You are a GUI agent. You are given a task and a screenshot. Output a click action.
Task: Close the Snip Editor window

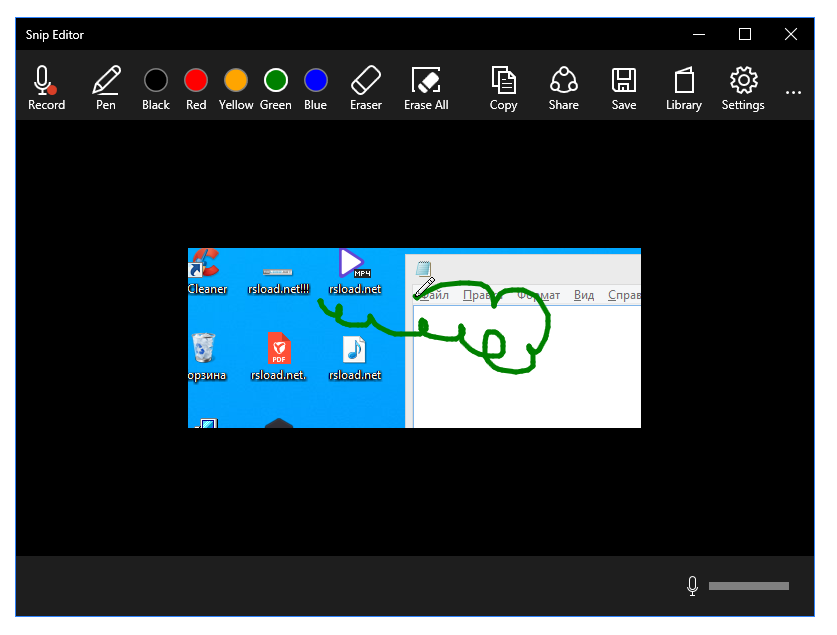(791, 34)
